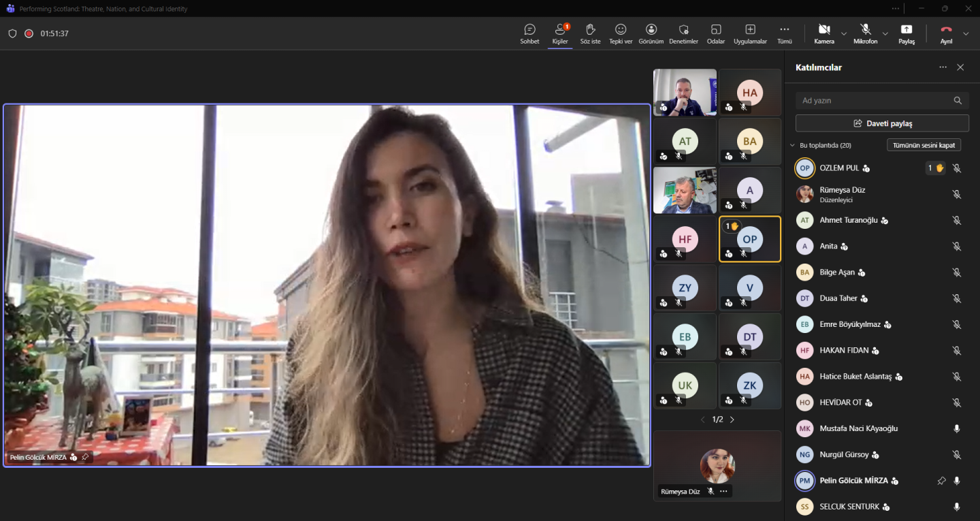Toggle the Kamera on or off

pos(823,33)
